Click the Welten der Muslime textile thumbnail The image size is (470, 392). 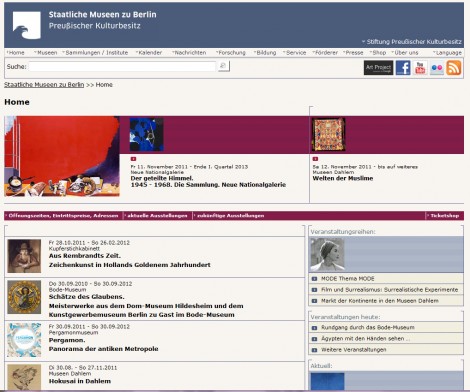[x=328, y=134]
